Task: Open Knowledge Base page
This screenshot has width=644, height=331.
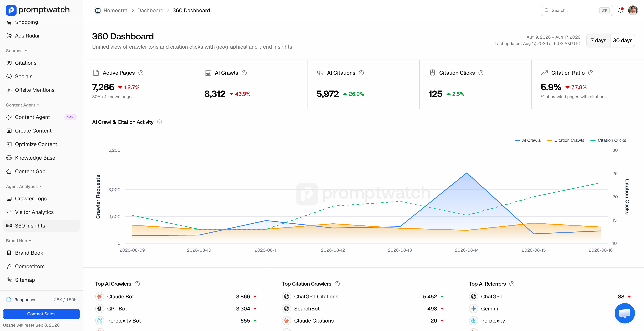Action: pos(41,158)
